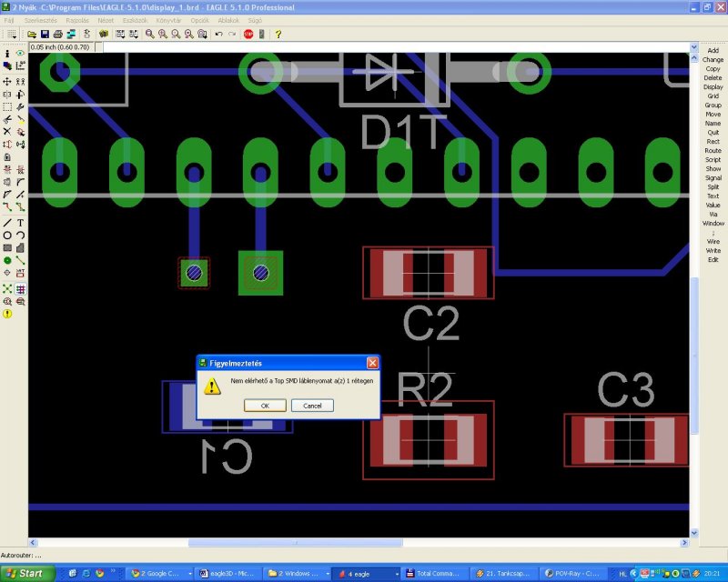Screen dimensions: 728x582
Task: Click the Windows Start button
Action: click(27, 573)
